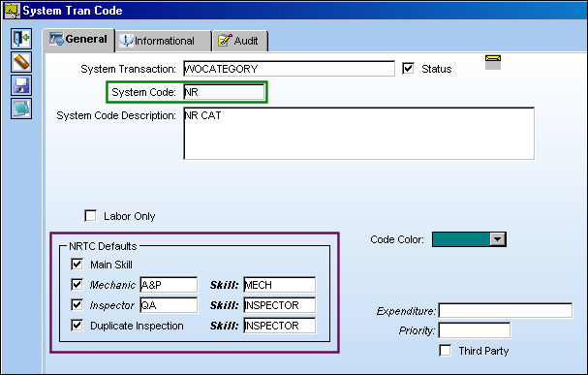Open the Code Color dropdown arrow
Image resolution: width=588 pixels, height=375 pixels.
pyautogui.click(x=498, y=239)
